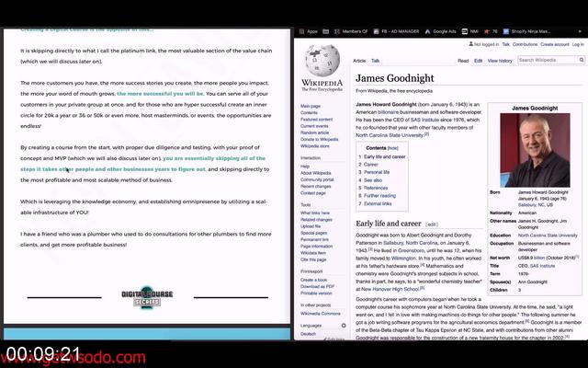Click Create a book link
Viewport: 588px width, 368px height.
[x=313, y=280]
